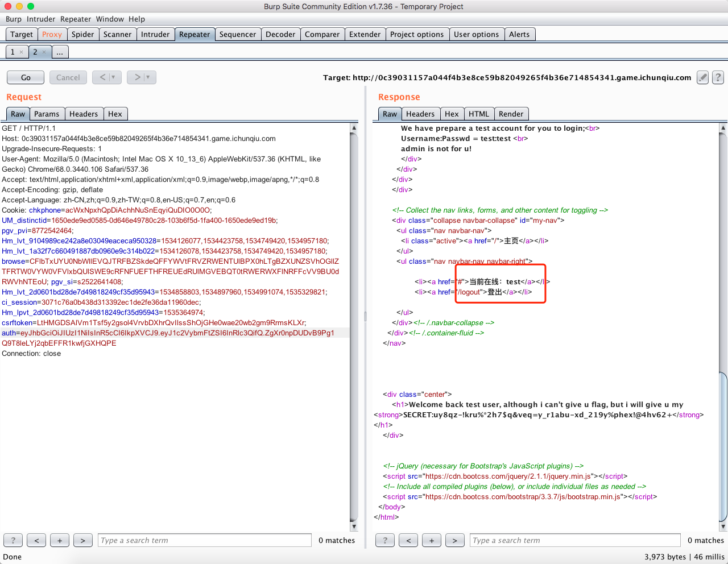Switch to the Extender tab

pyautogui.click(x=365, y=34)
